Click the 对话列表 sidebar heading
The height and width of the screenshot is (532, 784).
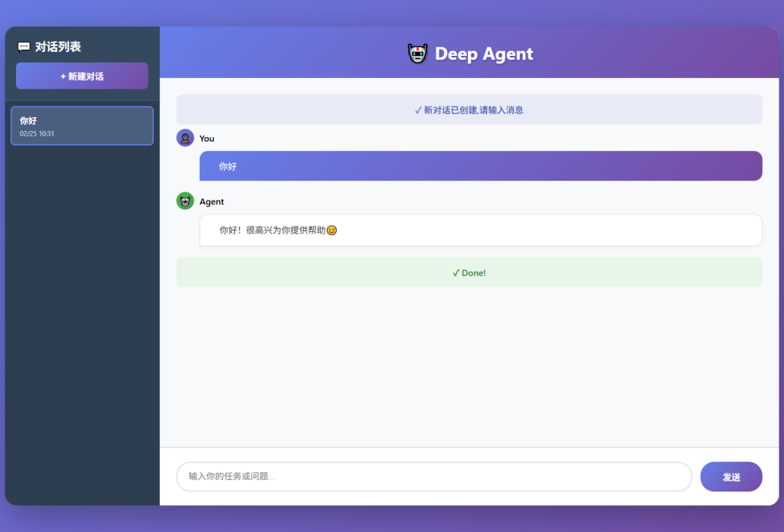coord(58,47)
